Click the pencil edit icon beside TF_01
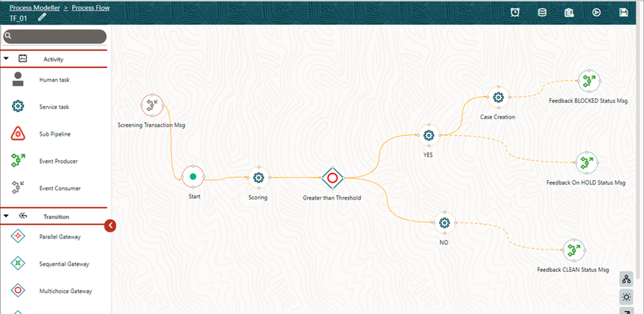 [x=42, y=17]
